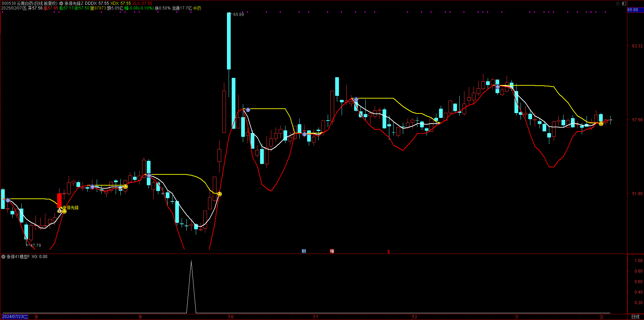Image resolution: width=644 pixels, height=320 pixels.
Task: Click the yellow smiley marker at February start
Action: 601,124
